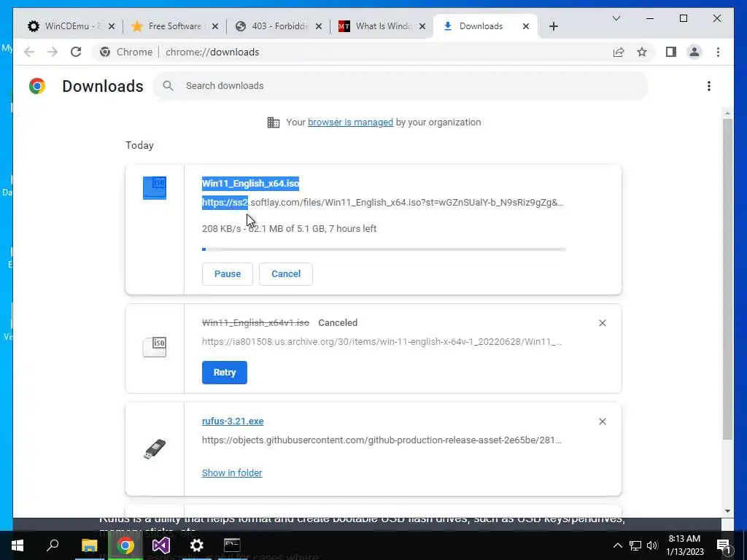747x560 pixels.
Task: Cancel the Win11 ISO download
Action: (x=286, y=274)
